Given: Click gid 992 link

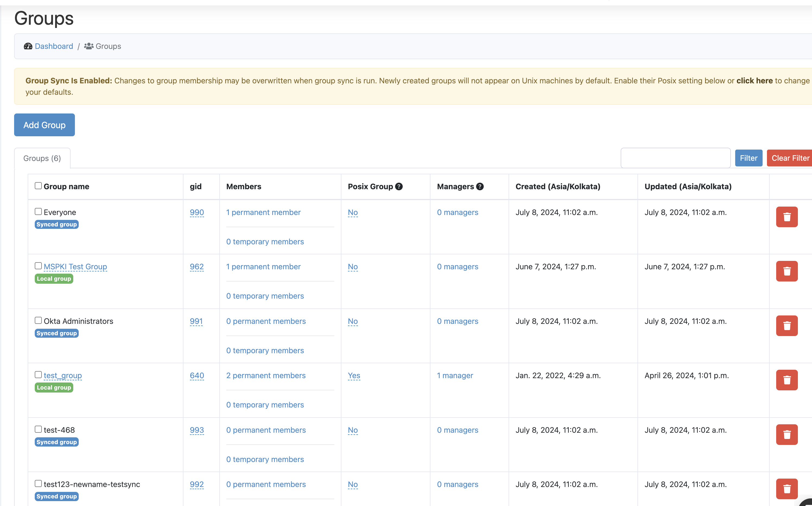Looking at the screenshot, I should point(197,484).
